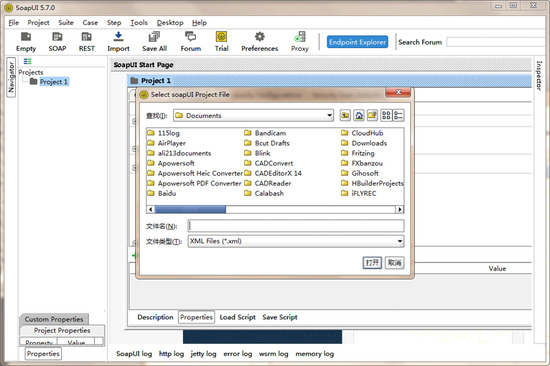Close the Select soapUI Project File dialog
The image size is (550, 366).
coord(398,93)
